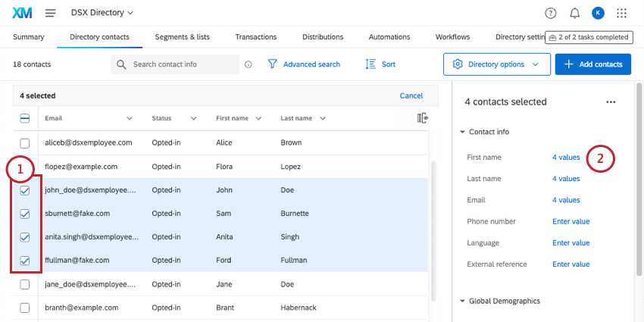Click the contacts table vertical scrollbar
The image size is (644, 322).
pyautogui.click(x=434, y=227)
